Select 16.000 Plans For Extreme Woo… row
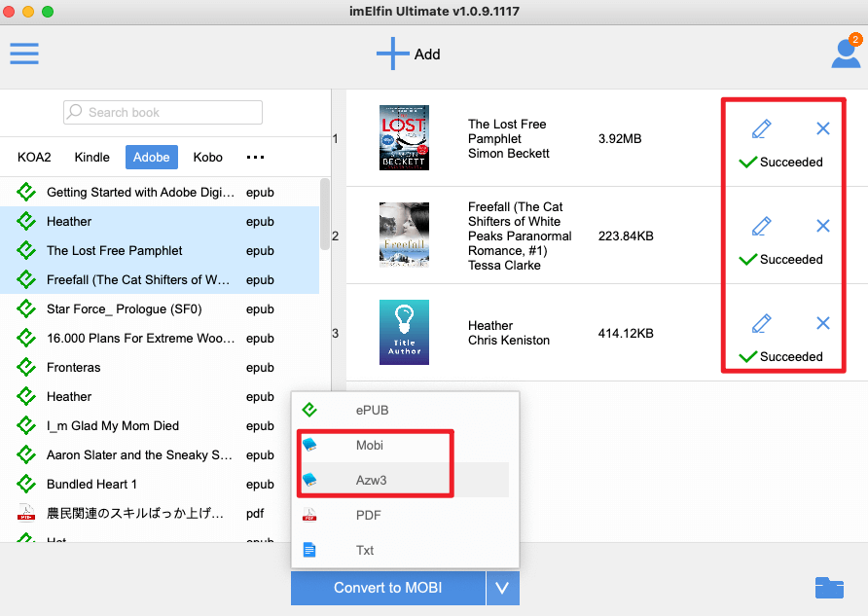The height and width of the screenshot is (616, 868). click(x=160, y=338)
